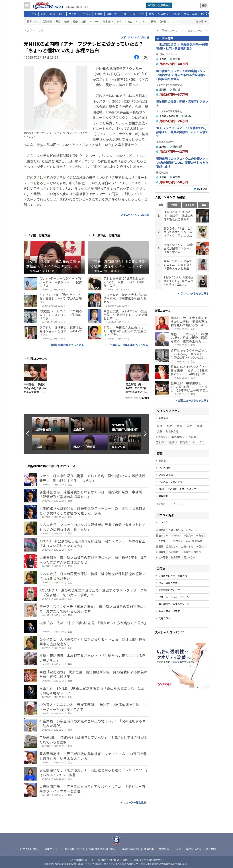Open the 大胆美脚披露！ carousel tile
This screenshot has height=868, width=233.
coord(50,425)
